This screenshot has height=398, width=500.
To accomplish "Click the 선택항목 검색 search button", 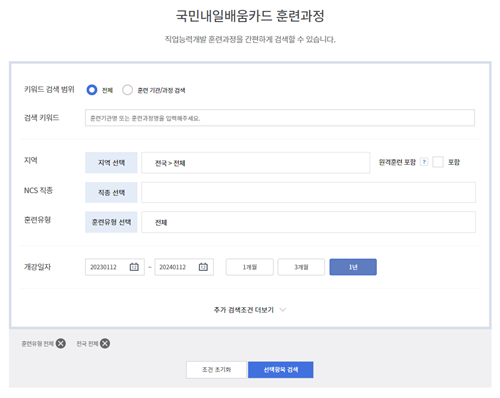I will [x=281, y=370].
